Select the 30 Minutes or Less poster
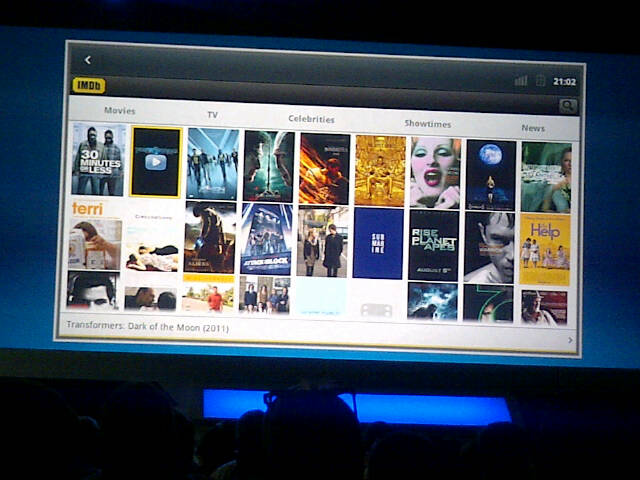Image resolution: width=640 pixels, height=480 pixels. (98, 159)
